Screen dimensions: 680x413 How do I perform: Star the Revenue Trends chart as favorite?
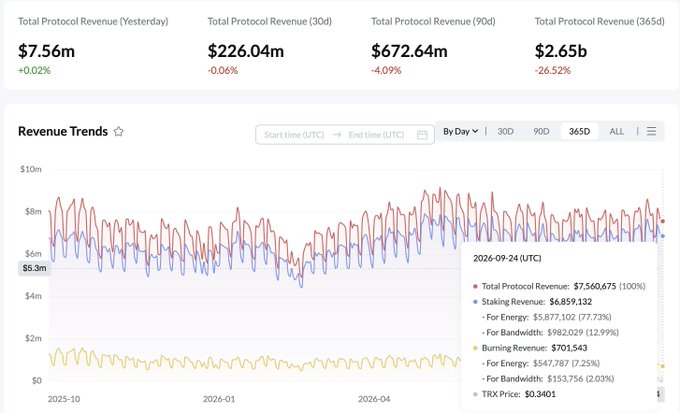[118, 131]
